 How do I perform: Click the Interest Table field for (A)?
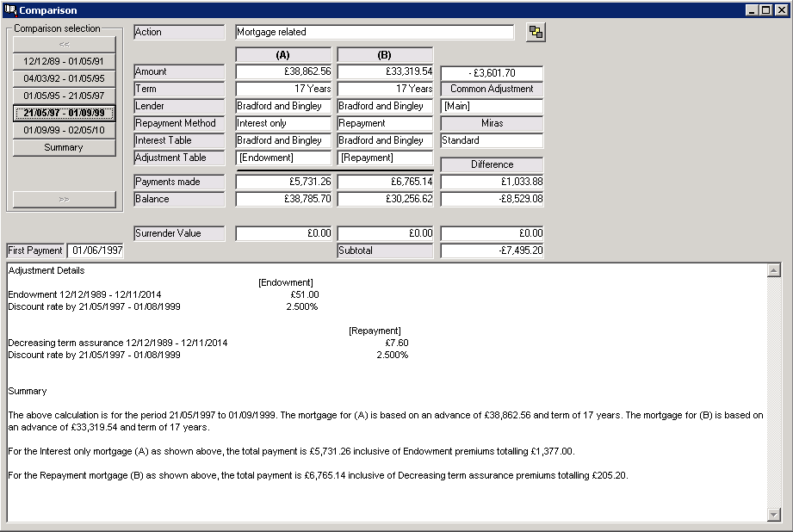pos(283,140)
